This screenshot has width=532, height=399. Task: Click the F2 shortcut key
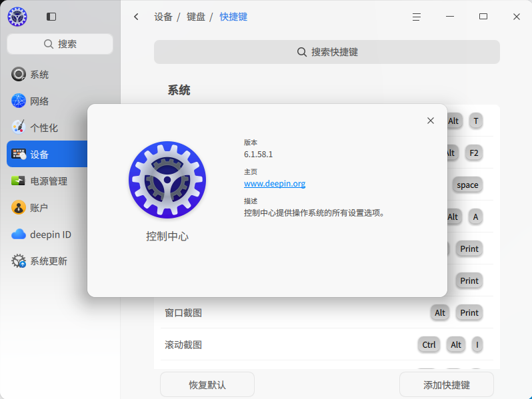click(474, 153)
